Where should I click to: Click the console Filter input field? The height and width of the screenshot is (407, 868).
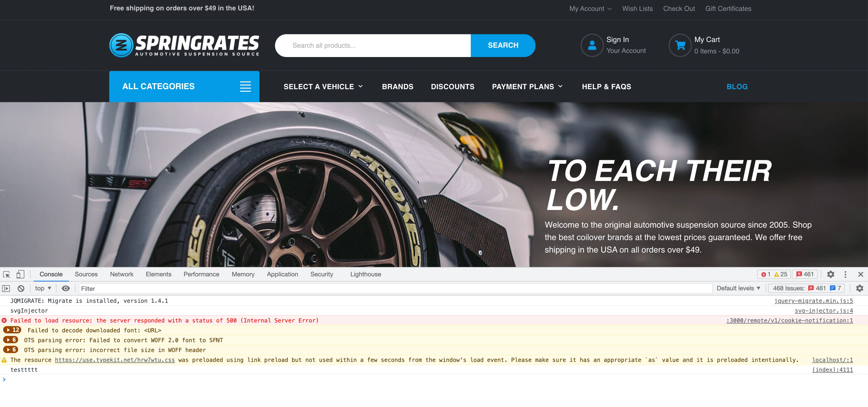coord(394,288)
